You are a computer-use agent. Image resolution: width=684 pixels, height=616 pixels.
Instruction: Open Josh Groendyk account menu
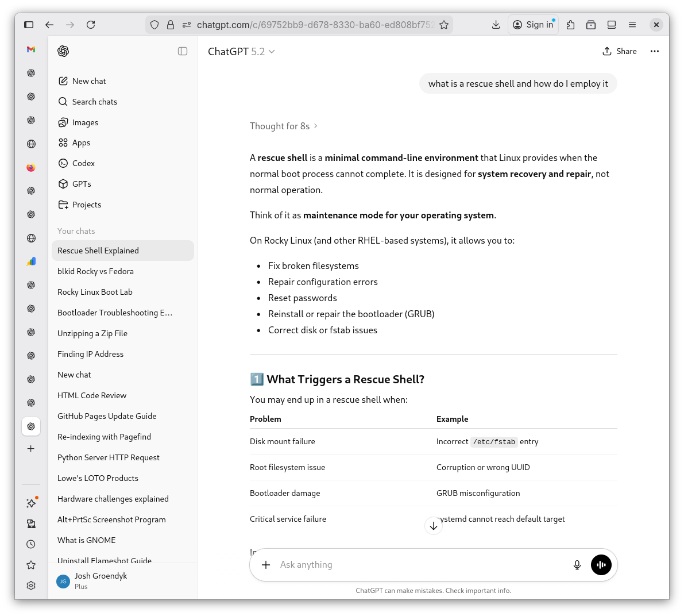point(101,580)
